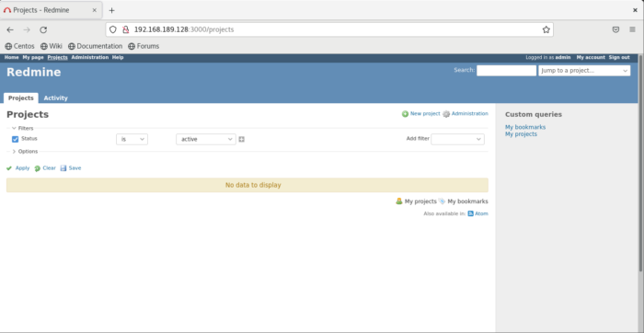
Task: Click the Redmine header title
Action: 34,73
